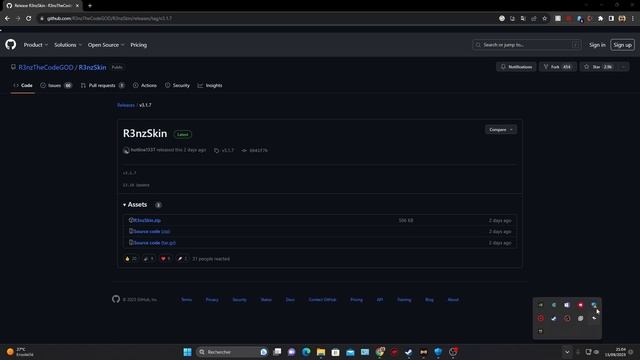
Task: Go back with the browser back arrow
Action: 7,18
